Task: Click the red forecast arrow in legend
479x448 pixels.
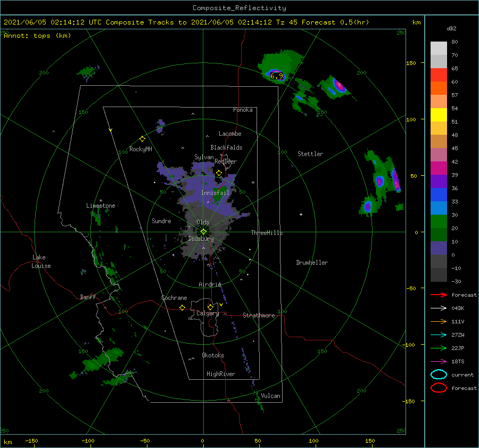Action: click(x=439, y=295)
